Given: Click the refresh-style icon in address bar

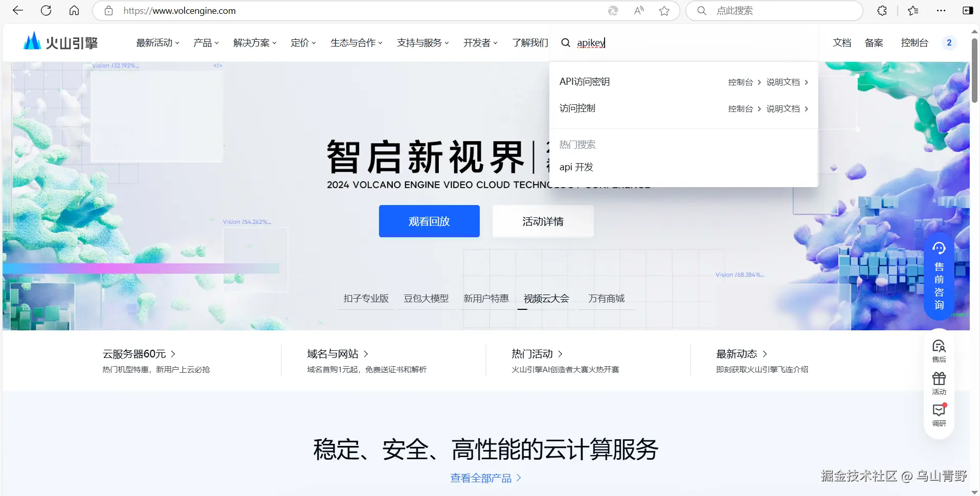Looking at the screenshot, I should pyautogui.click(x=613, y=11).
